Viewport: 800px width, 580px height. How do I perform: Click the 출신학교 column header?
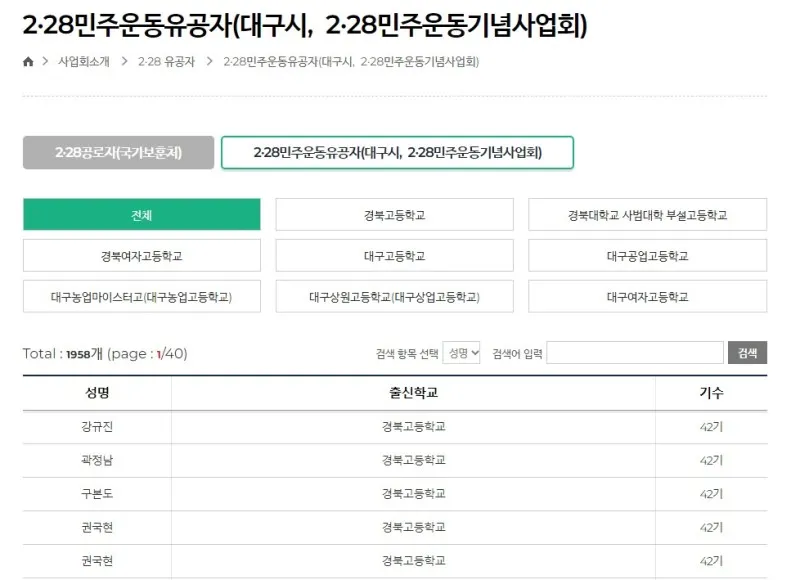pos(413,393)
